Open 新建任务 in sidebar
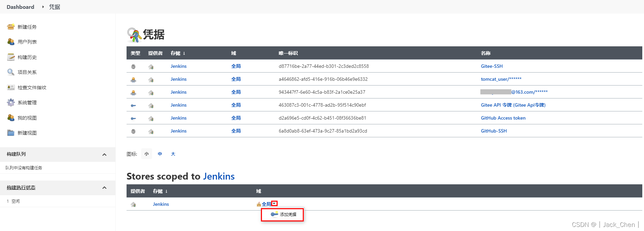 (27, 27)
